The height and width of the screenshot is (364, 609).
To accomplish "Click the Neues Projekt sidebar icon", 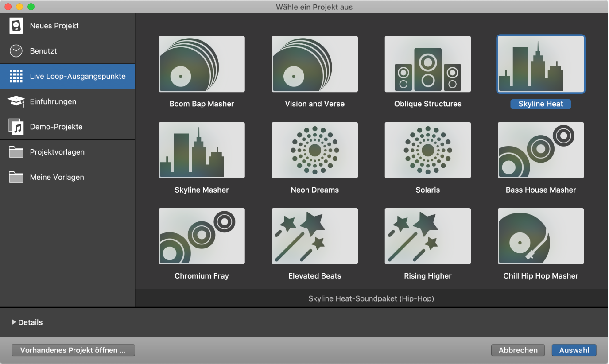I will point(16,26).
